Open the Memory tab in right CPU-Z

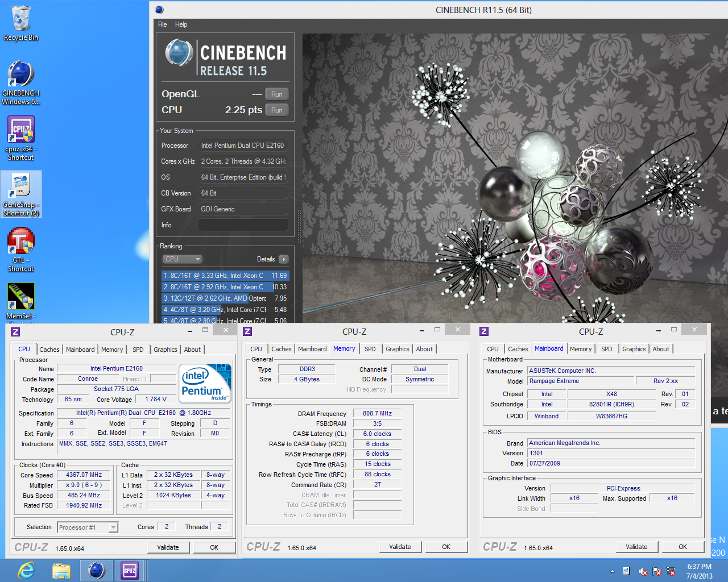point(580,349)
